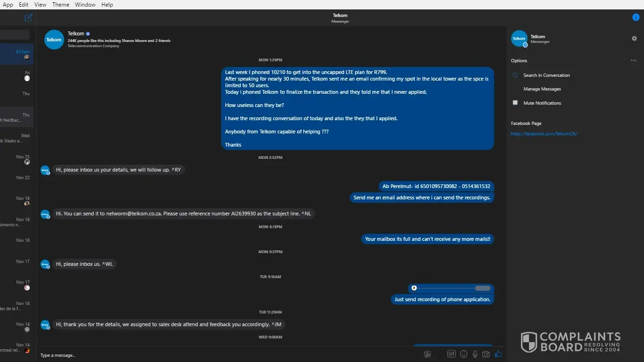Click the verified badge next to Telkom
This screenshot has height=362, width=644.
coord(88,34)
